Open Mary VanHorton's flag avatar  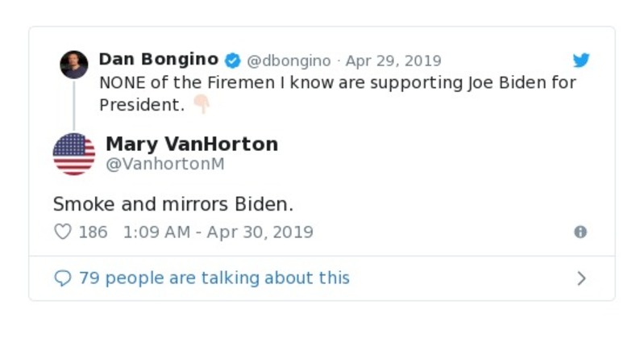tap(74, 154)
